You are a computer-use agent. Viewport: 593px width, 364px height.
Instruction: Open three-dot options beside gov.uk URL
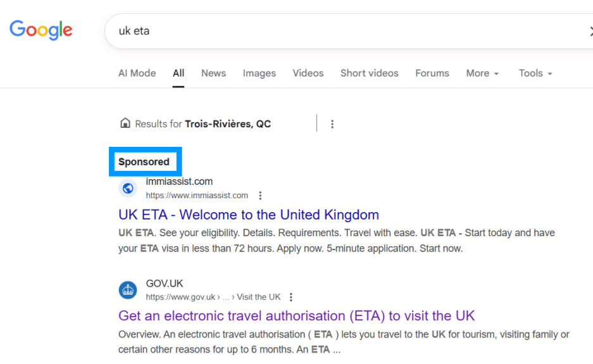coord(291,297)
